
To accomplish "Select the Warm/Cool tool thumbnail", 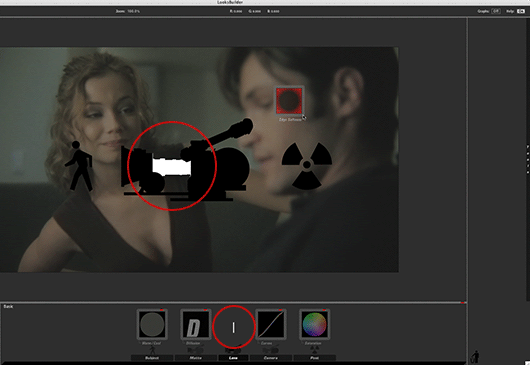I will click(x=152, y=324).
